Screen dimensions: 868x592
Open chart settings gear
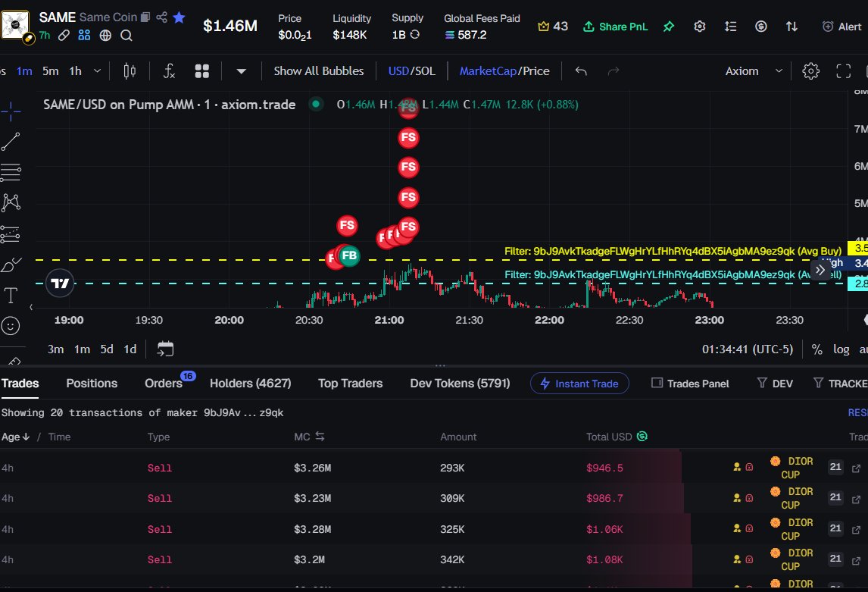click(x=811, y=71)
